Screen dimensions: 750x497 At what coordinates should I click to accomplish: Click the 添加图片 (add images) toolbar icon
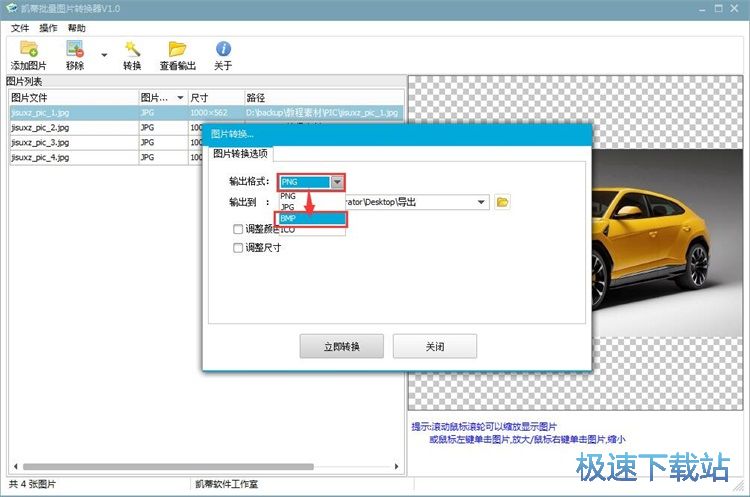click(x=28, y=55)
